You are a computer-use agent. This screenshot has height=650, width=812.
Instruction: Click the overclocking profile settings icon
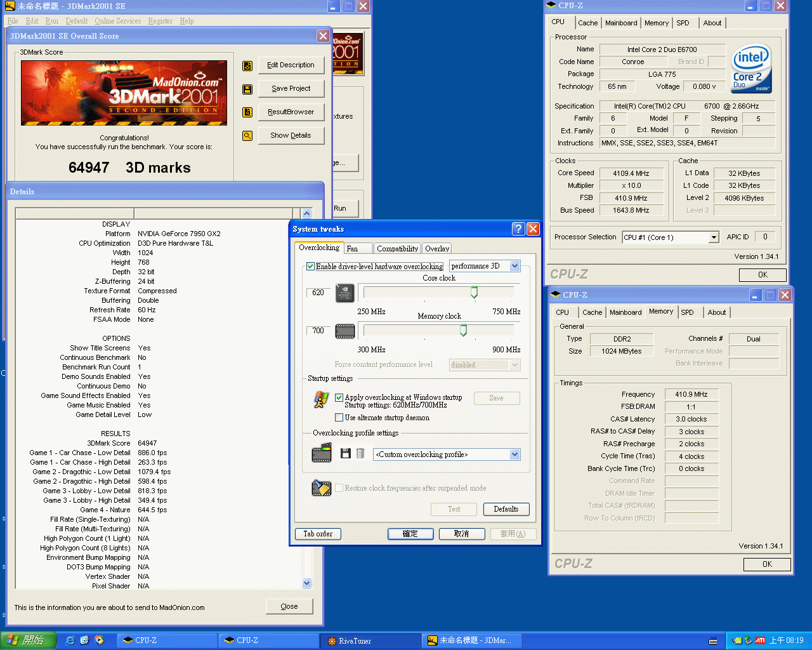(322, 453)
